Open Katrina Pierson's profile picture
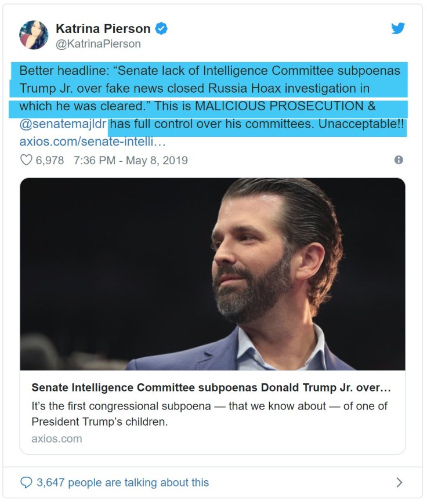427x504 pixels. coord(34,35)
